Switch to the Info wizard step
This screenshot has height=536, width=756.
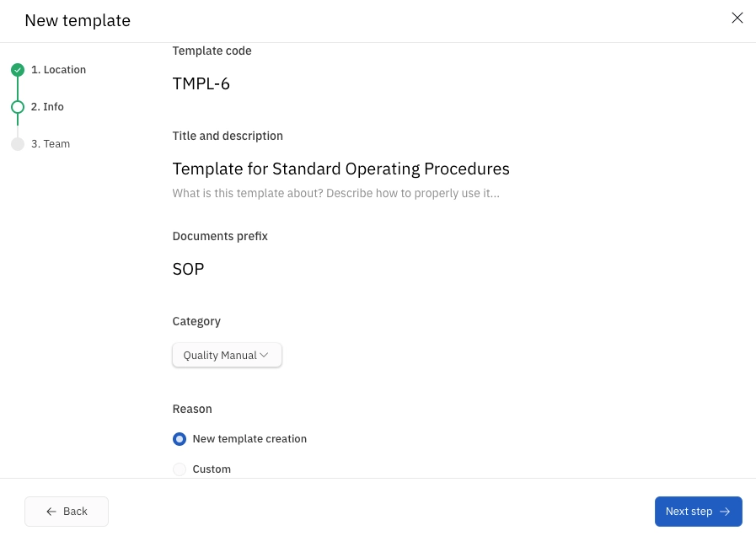(46, 107)
